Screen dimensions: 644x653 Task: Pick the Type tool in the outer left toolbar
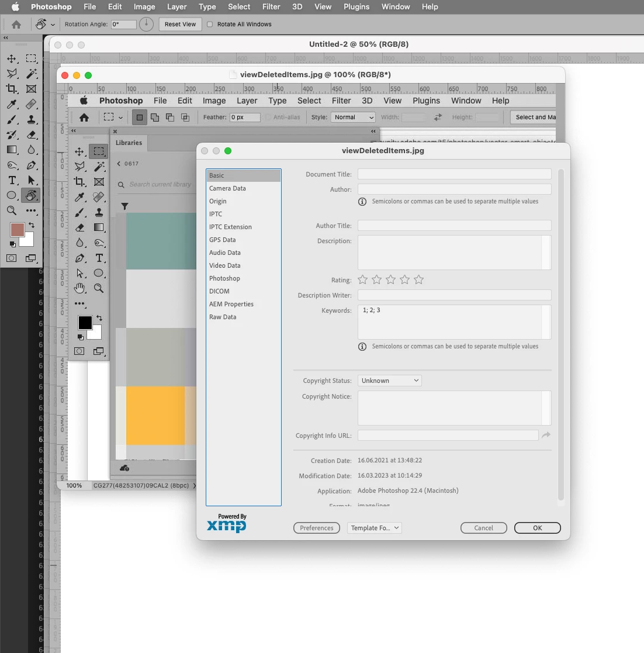point(12,180)
